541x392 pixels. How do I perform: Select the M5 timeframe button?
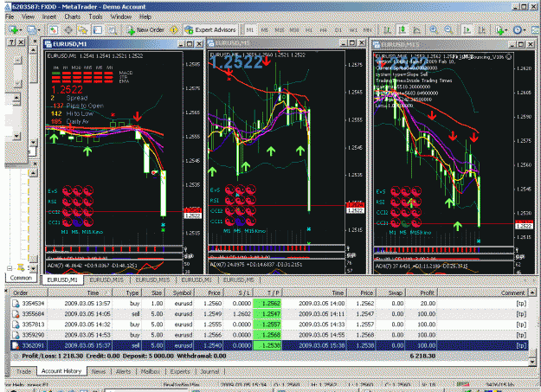(x=265, y=30)
